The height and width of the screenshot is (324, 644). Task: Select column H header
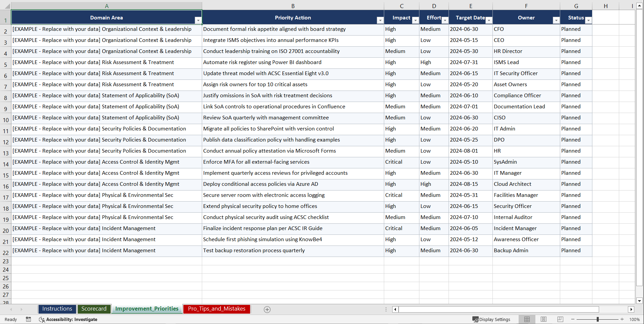[605, 6]
